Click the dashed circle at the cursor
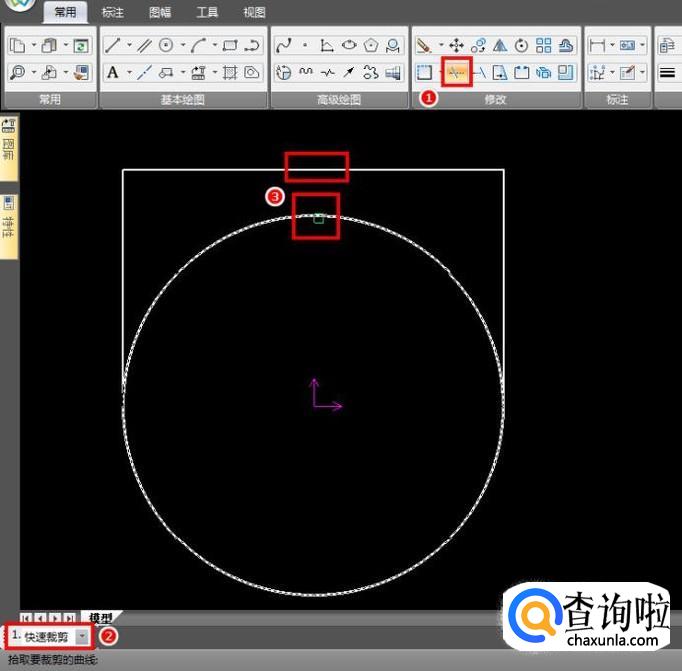682x671 pixels. click(x=318, y=217)
